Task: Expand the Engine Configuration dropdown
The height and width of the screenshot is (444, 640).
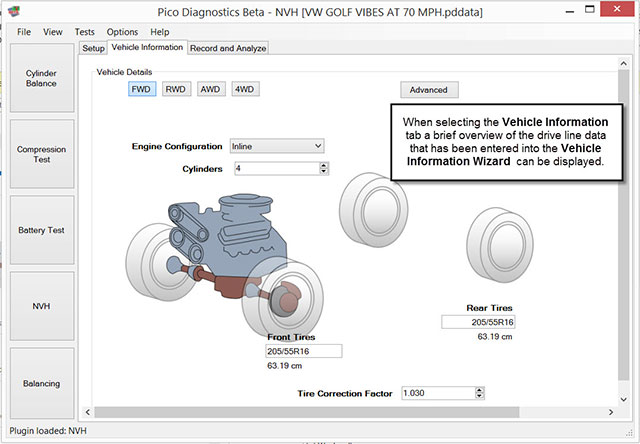Action: coord(277,146)
